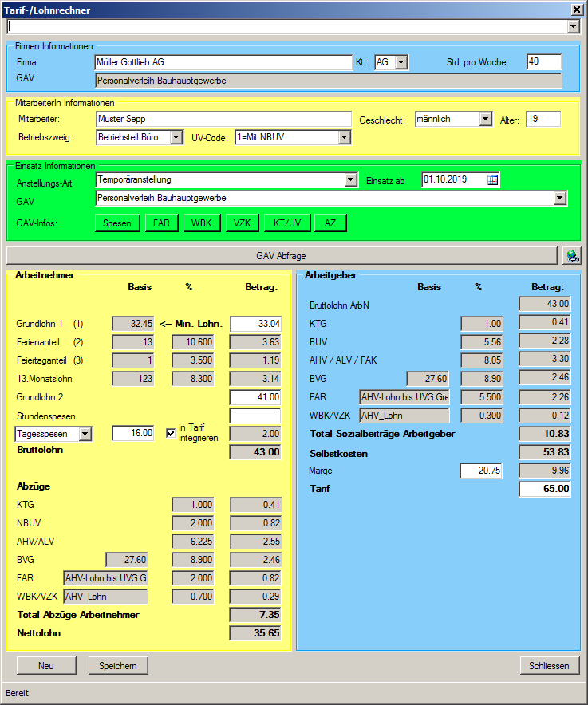588x705 pixels.
Task: Select 13.Monatslohn percent 8.300
Action: [x=192, y=379]
